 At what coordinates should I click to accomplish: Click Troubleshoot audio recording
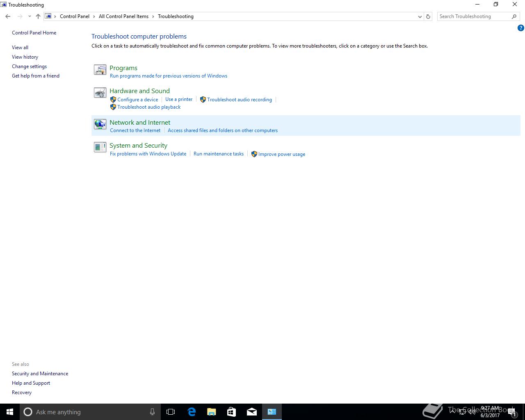(240, 100)
